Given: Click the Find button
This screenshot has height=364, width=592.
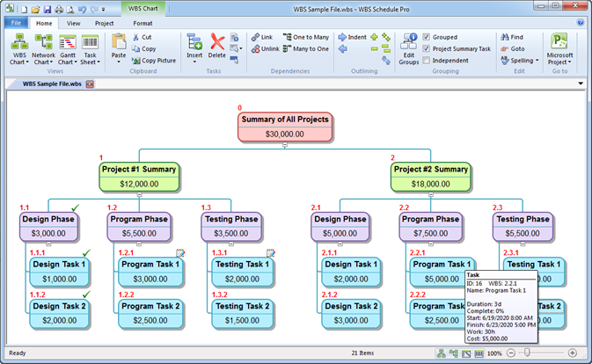Looking at the screenshot, I should pos(512,37).
